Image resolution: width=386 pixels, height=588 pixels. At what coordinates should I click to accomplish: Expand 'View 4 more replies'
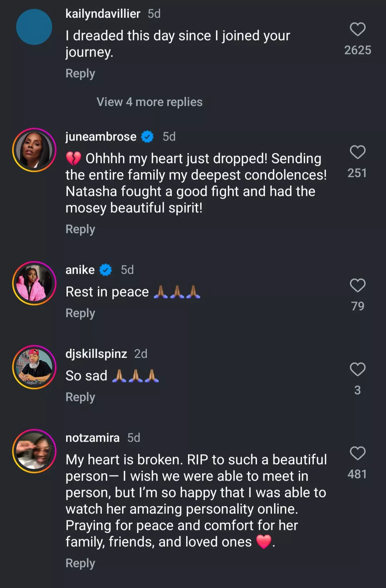tap(149, 102)
